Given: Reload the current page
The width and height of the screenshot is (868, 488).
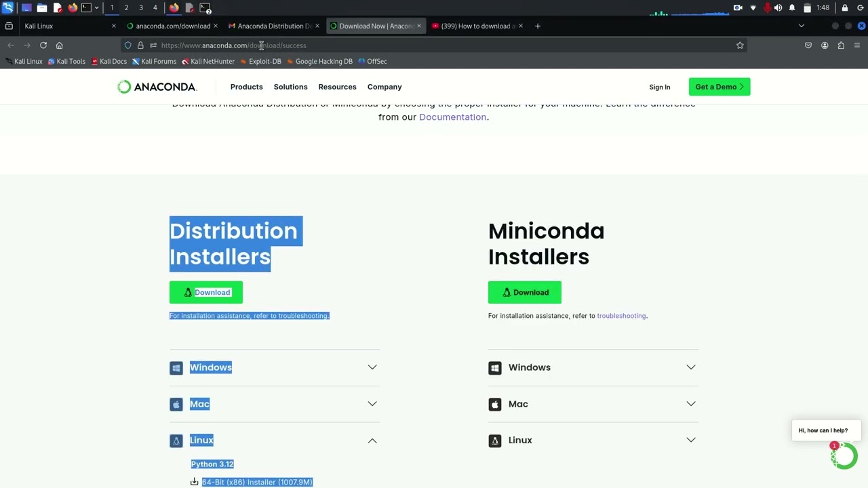Looking at the screenshot, I should pos(43,45).
